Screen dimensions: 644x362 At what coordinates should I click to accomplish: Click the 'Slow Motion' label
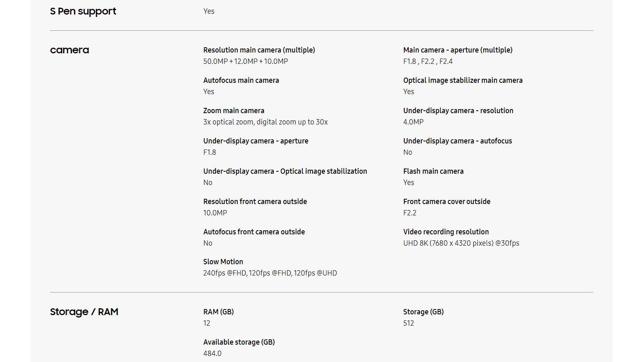[x=223, y=262]
